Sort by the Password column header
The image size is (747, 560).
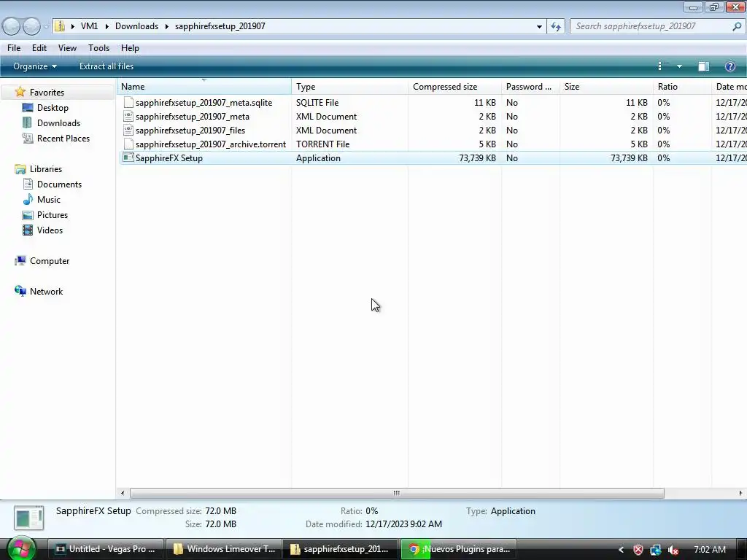point(531,87)
